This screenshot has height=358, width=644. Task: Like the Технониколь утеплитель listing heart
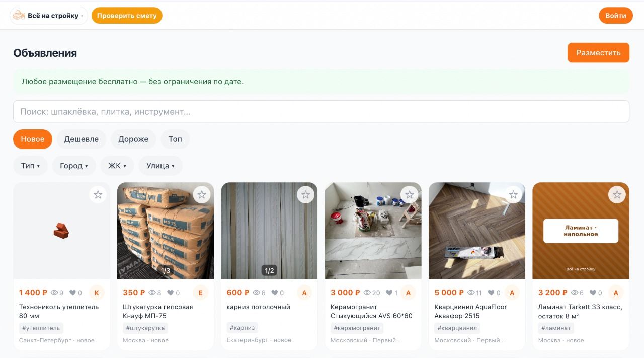[x=72, y=293]
